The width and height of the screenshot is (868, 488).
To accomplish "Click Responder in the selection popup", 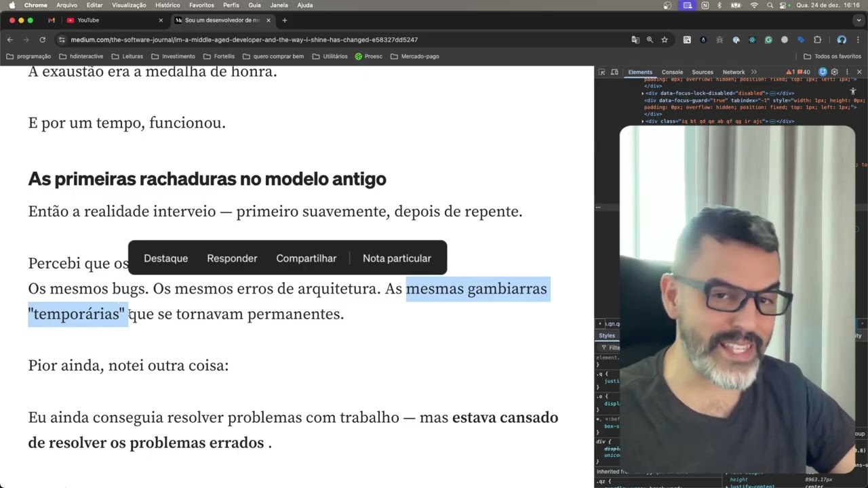I will (232, 258).
